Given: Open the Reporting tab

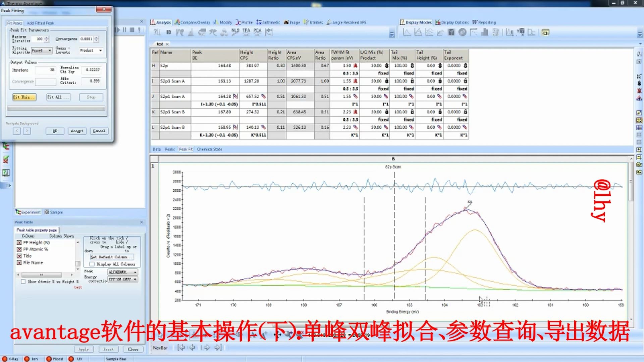Looking at the screenshot, I should (x=484, y=22).
